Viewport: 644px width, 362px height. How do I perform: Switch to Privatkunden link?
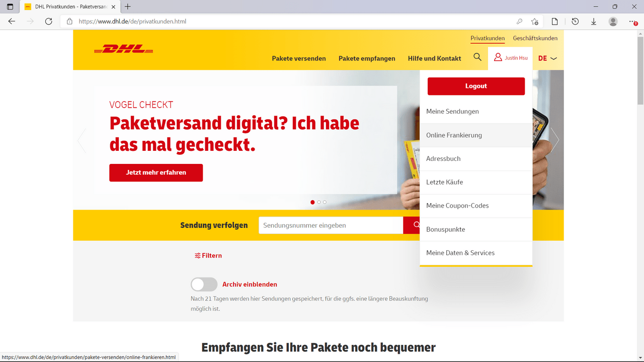click(488, 38)
